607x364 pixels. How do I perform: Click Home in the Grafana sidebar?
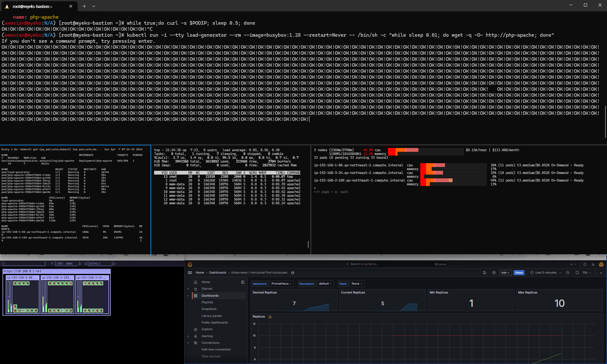[x=206, y=282]
